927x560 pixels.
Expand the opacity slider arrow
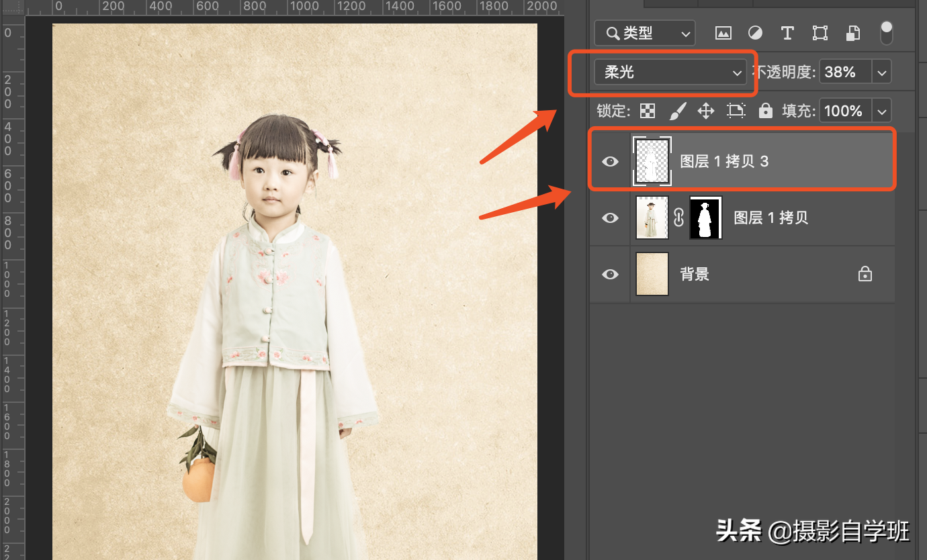[x=881, y=73]
